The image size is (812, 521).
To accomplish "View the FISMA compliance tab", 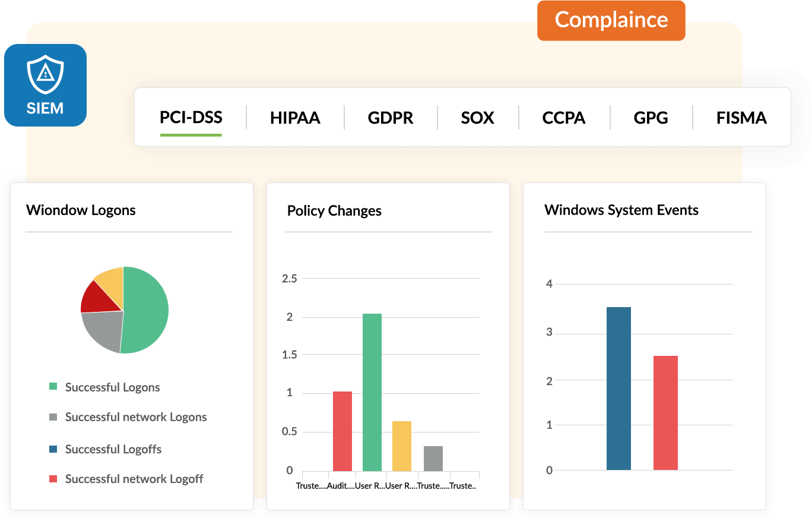I will click(x=741, y=118).
